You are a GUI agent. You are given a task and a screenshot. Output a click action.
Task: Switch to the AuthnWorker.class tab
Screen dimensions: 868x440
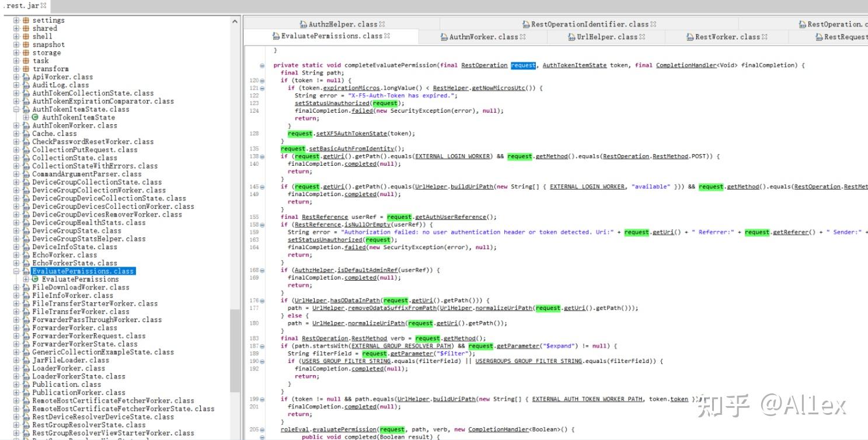point(483,37)
